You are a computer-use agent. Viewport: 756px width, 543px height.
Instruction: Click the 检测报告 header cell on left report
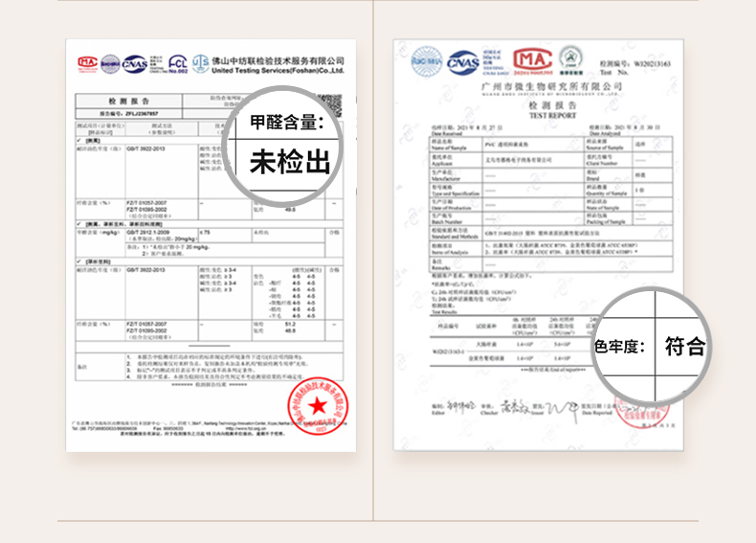pyautogui.click(x=129, y=101)
